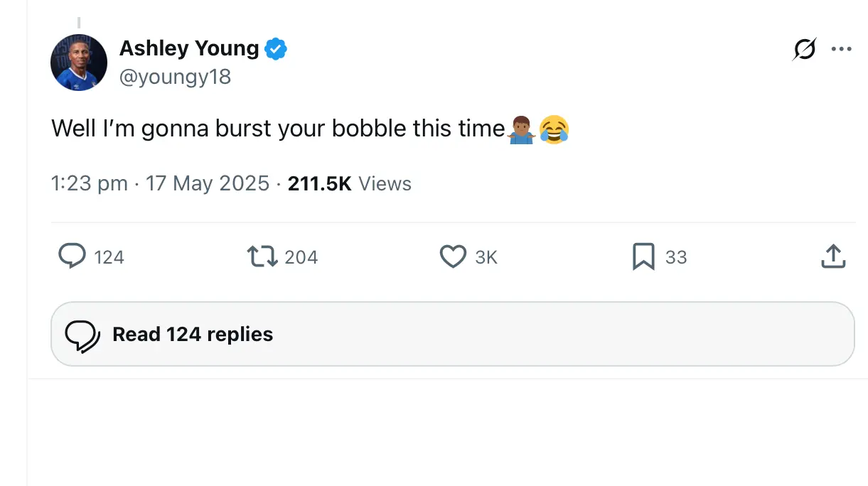Open the three-dot more options menu
868x486 pixels.
841,50
